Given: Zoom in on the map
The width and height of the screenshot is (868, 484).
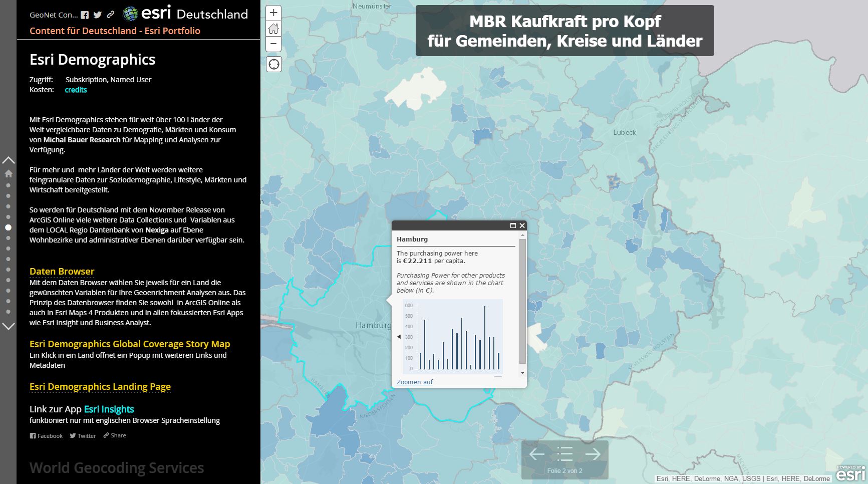Looking at the screenshot, I should [273, 13].
